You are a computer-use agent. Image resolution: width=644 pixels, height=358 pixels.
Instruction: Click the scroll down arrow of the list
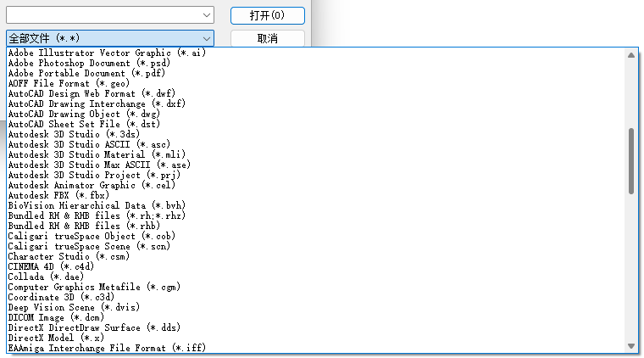[631, 346]
